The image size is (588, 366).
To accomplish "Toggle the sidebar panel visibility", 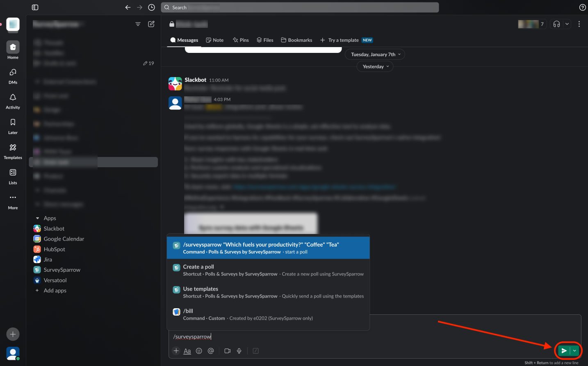I will point(35,7).
